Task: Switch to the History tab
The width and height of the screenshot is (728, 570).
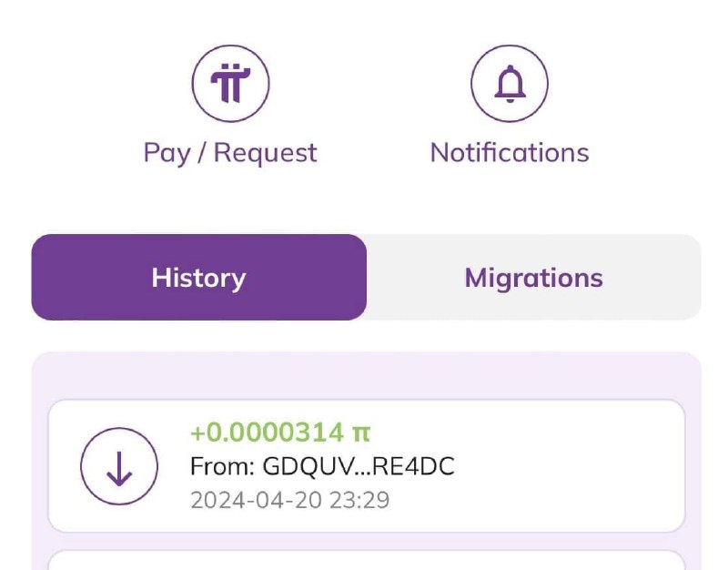Action: click(198, 278)
